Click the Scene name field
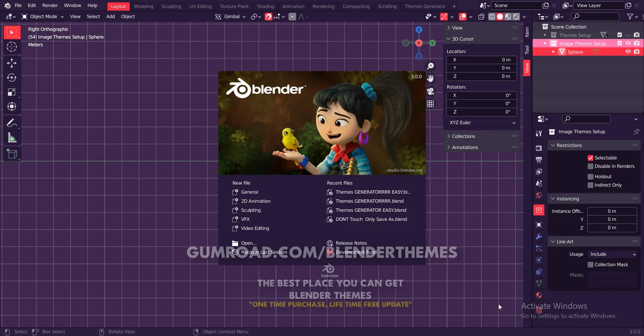The height and width of the screenshot is (336, 644). click(517, 6)
